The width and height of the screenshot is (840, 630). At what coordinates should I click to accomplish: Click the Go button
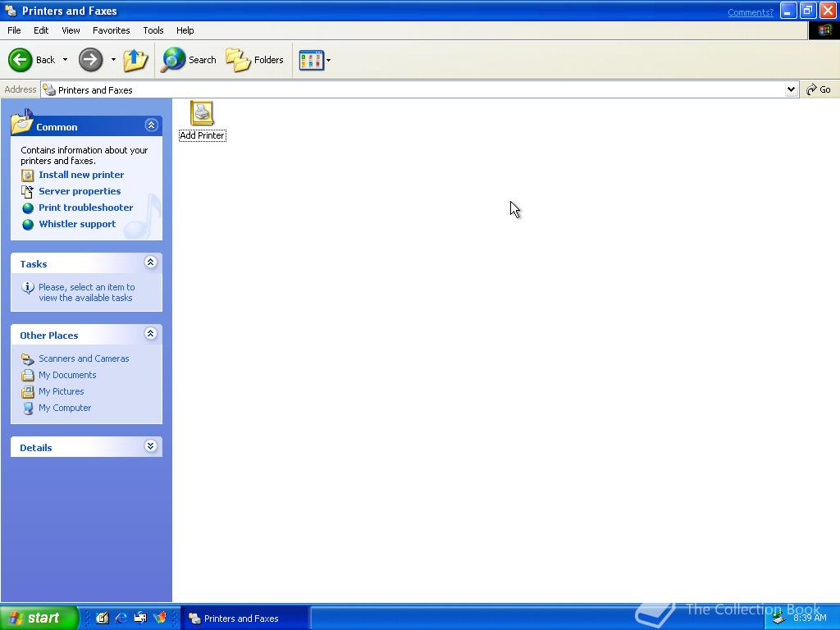819,89
